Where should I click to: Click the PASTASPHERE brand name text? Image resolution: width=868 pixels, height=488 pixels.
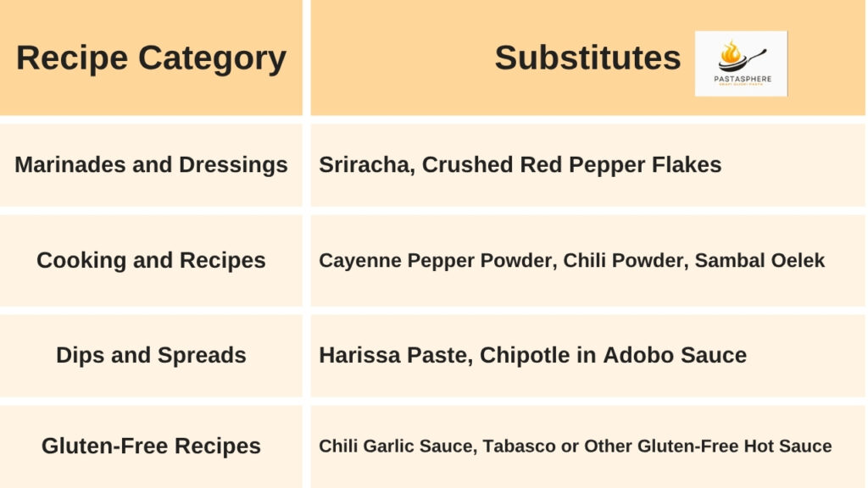743,79
